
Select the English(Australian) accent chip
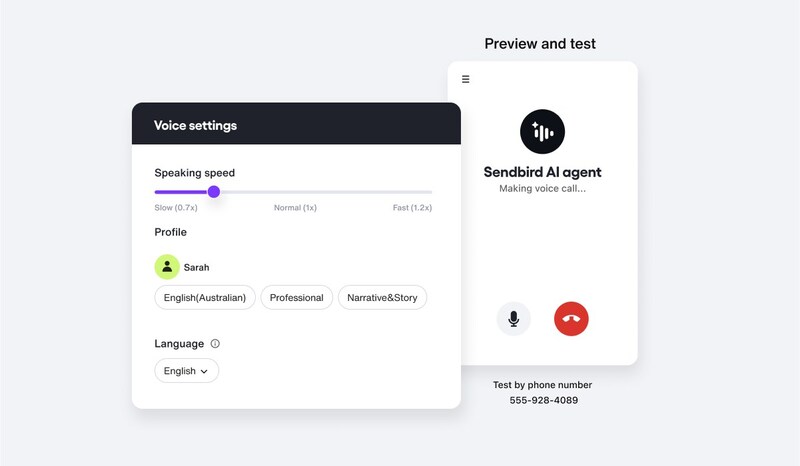pyautogui.click(x=204, y=297)
